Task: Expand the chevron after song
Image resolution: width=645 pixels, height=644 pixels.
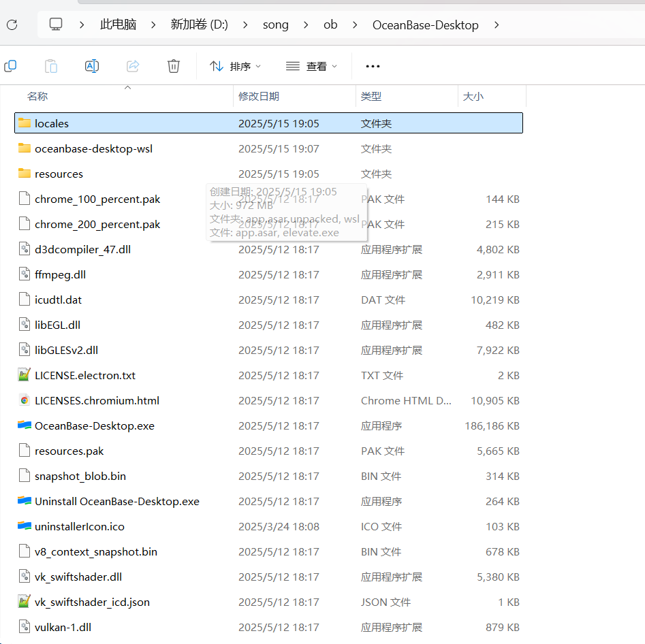Action: point(306,25)
